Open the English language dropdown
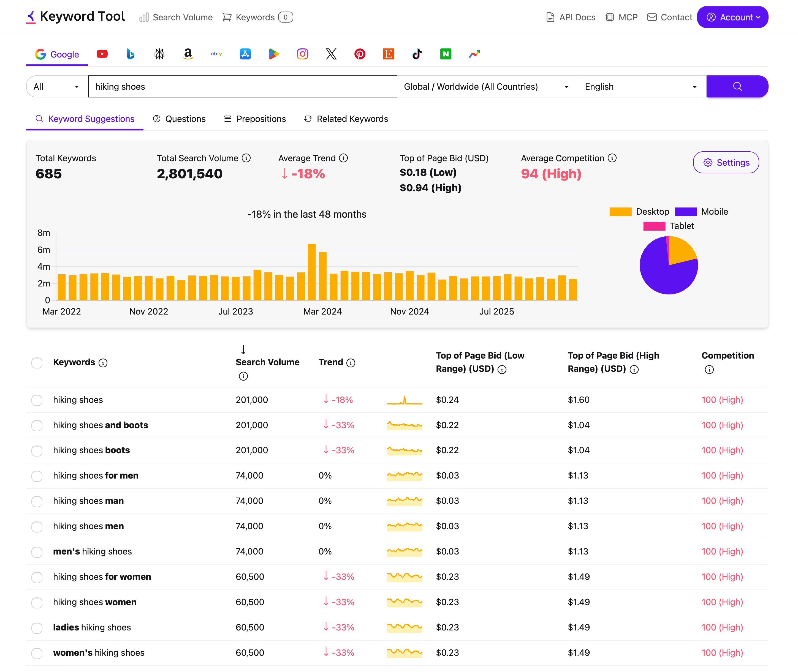The height and width of the screenshot is (672, 798). (x=642, y=86)
